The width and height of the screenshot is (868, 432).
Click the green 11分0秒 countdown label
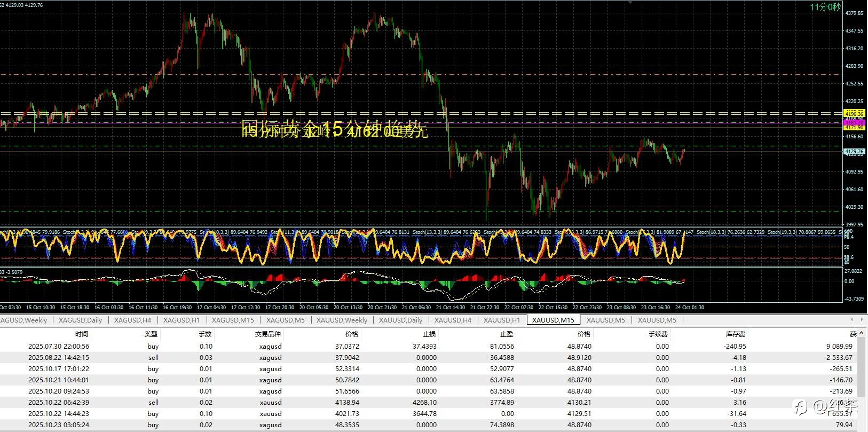point(825,7)
